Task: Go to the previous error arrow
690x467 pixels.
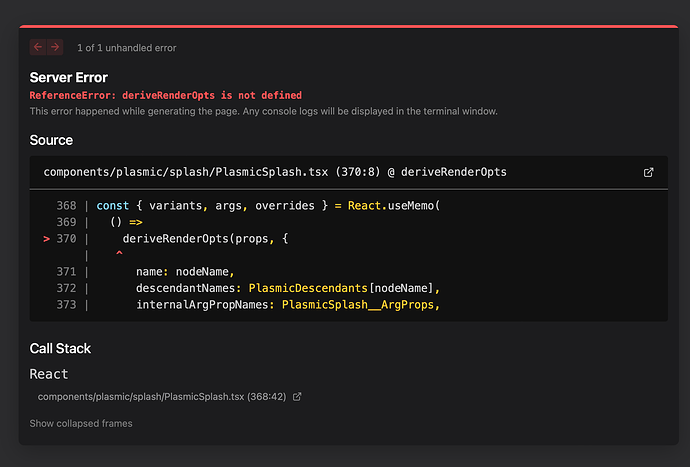Action: (37, 47)
